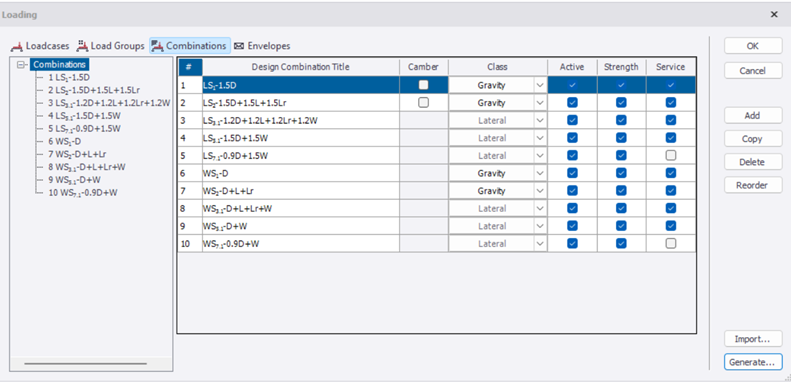The width and height of the screenshot is (791, 382).
Task: Click the Generate button
Action: (753, 362)
